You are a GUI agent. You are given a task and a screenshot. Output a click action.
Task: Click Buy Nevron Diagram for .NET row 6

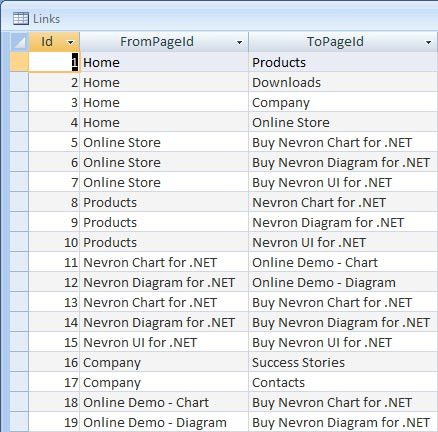[343, 162]
